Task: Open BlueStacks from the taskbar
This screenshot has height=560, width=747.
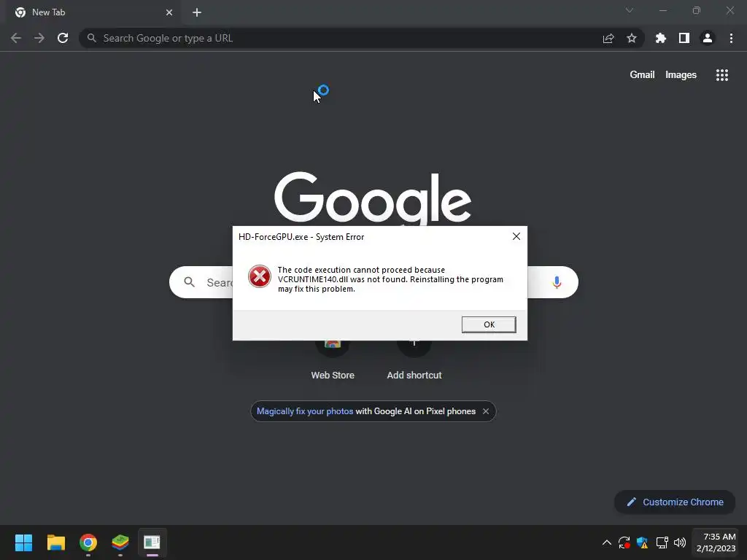Action: 120,542
